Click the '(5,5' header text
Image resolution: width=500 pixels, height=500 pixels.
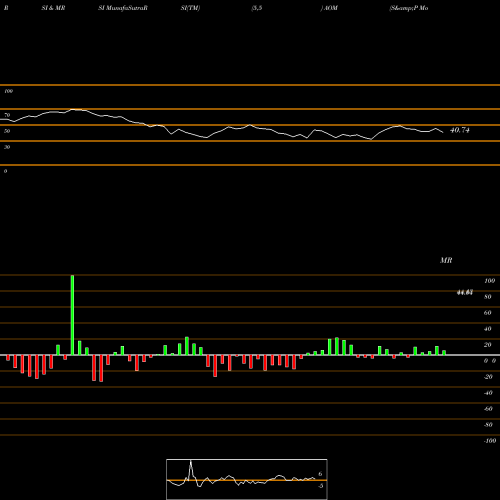coord(257,8)
